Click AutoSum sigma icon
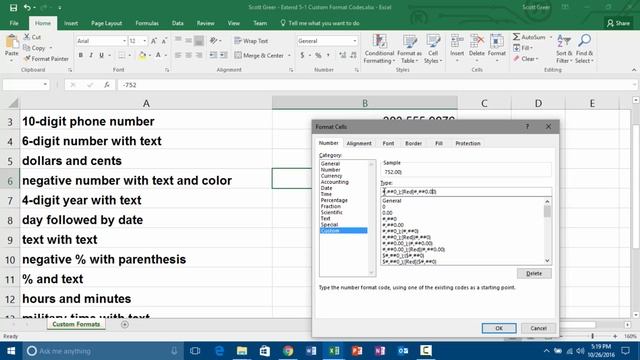This screenshot has width=640, height=360. [516, 37]
